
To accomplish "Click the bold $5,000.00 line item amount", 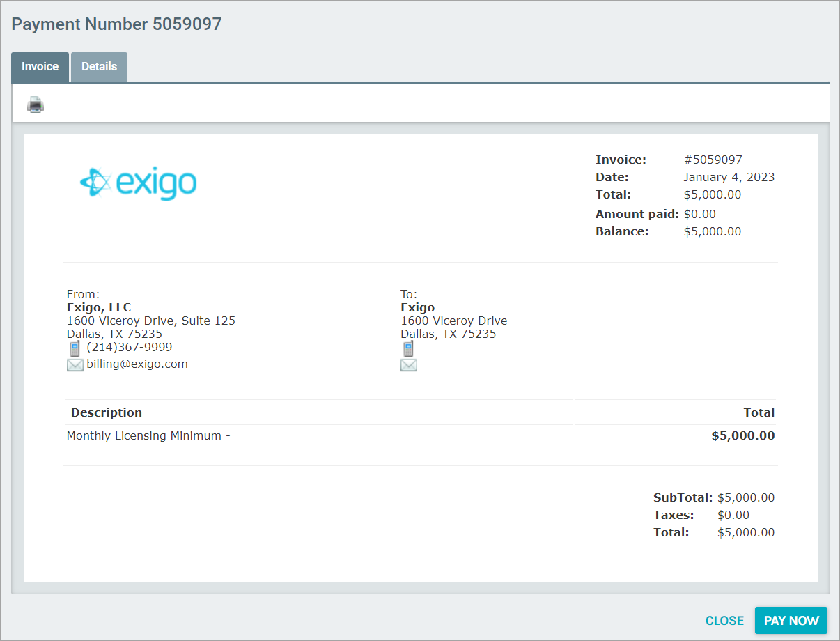I will click(743, 435).
